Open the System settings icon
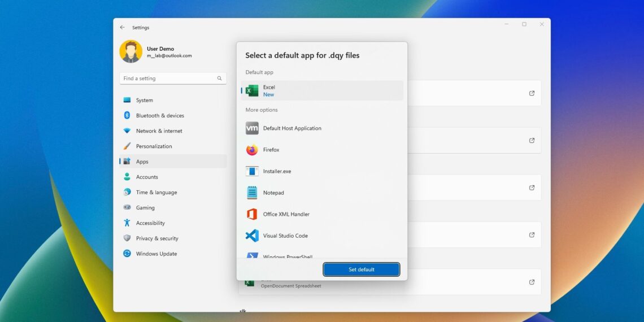Screen dimensions: 644x322 click(x=127, y=100)
